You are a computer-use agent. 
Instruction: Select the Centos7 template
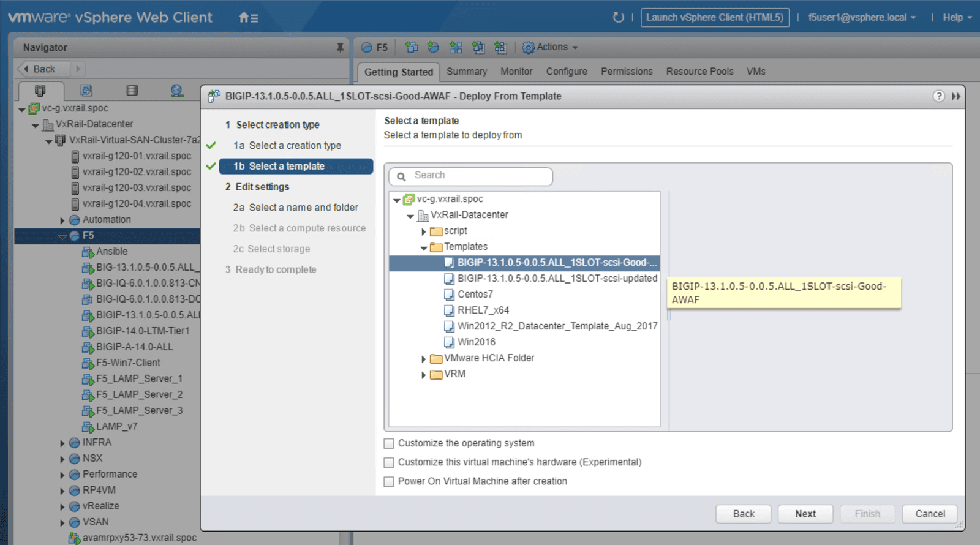coord(475,295)
